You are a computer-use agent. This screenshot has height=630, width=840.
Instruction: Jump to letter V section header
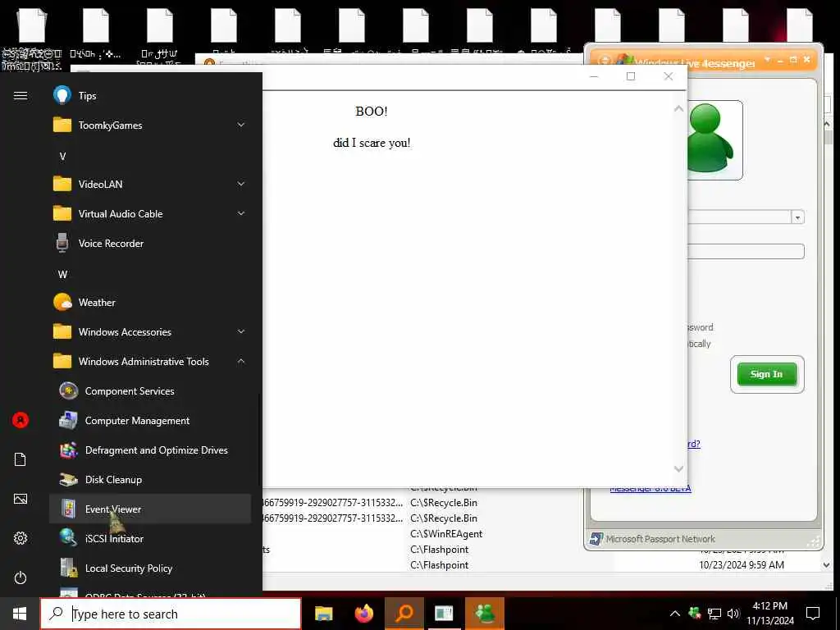pos(62,157)
